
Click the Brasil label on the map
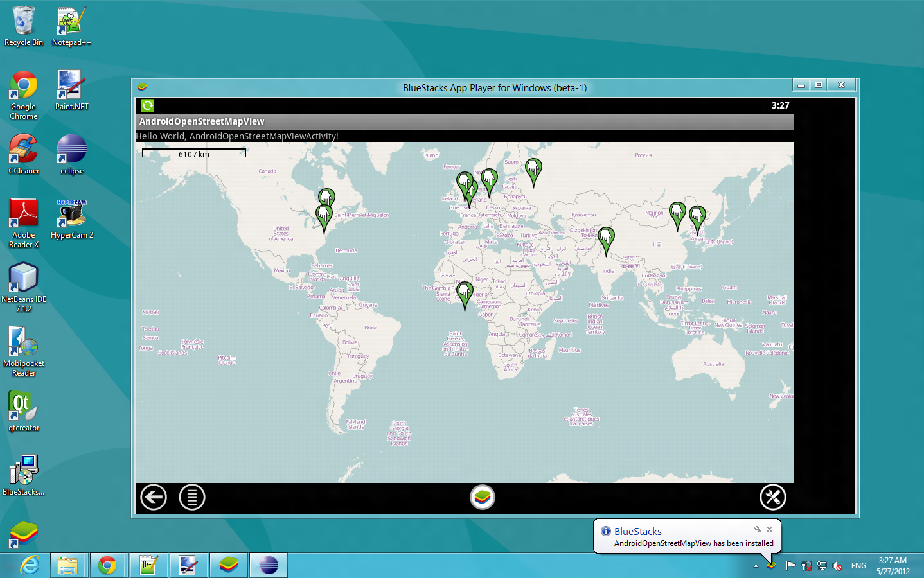pyautogui.click(x=371, y=328)
